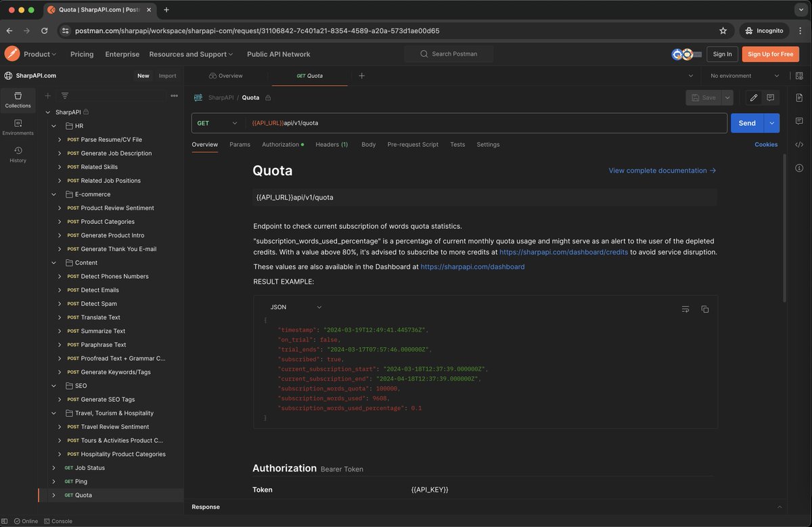Switch to the Body tab
Screen dimensions: 812x527
[368, 145]
